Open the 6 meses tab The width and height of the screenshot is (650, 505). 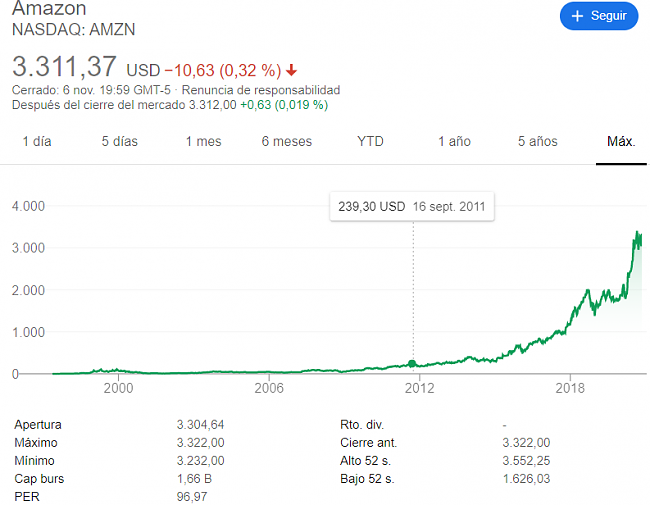coord(286,141)
